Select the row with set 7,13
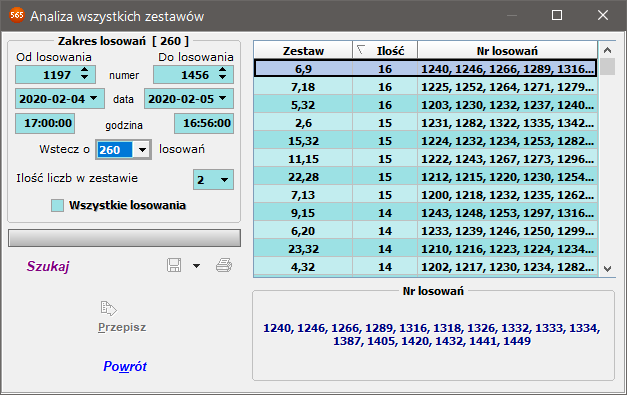 (x=425, y=195)
